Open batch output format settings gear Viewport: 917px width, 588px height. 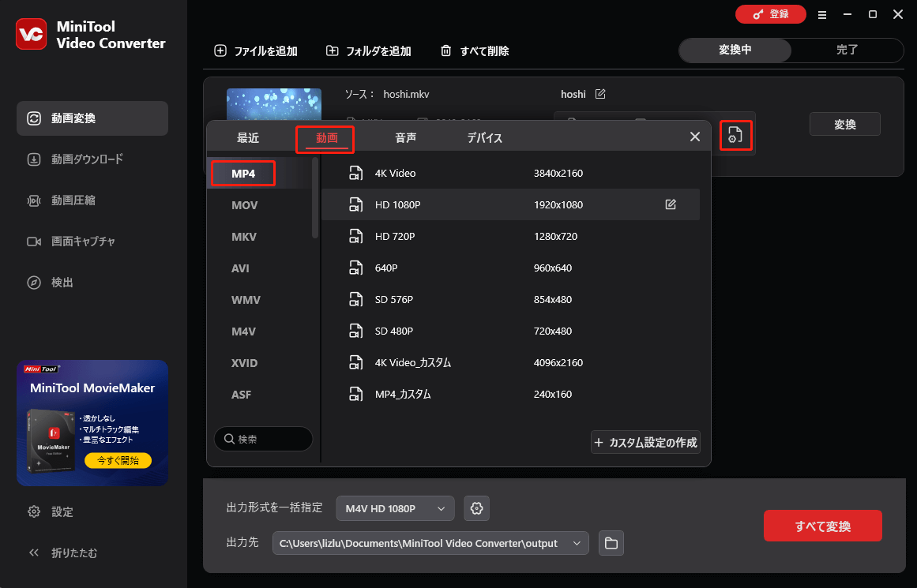tap(476, 508)
